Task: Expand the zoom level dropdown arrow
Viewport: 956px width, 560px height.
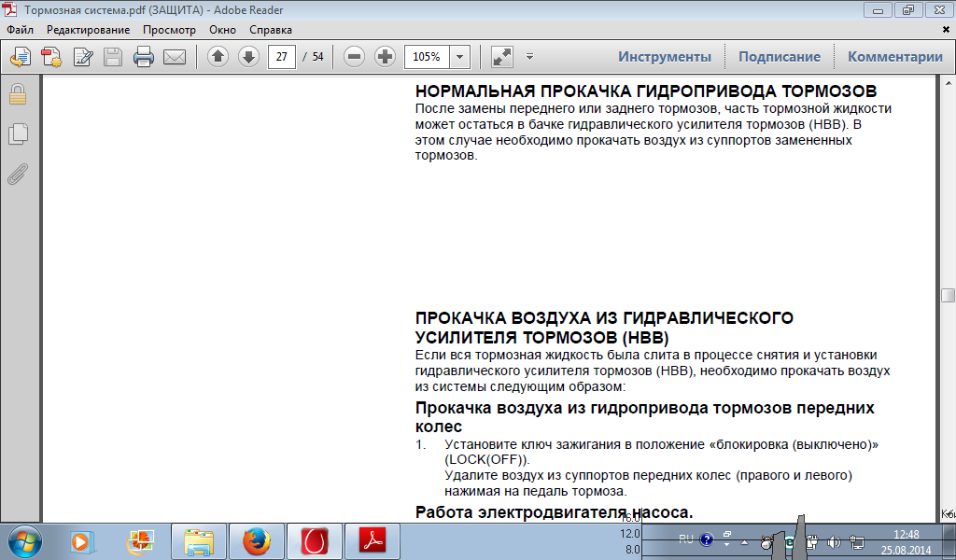Action: [x=460, y=57]
